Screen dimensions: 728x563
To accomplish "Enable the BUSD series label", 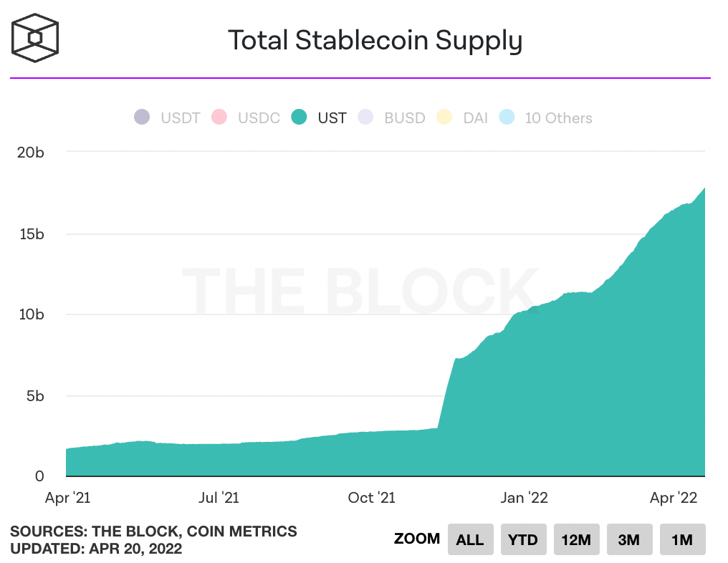I will point(405,118).
